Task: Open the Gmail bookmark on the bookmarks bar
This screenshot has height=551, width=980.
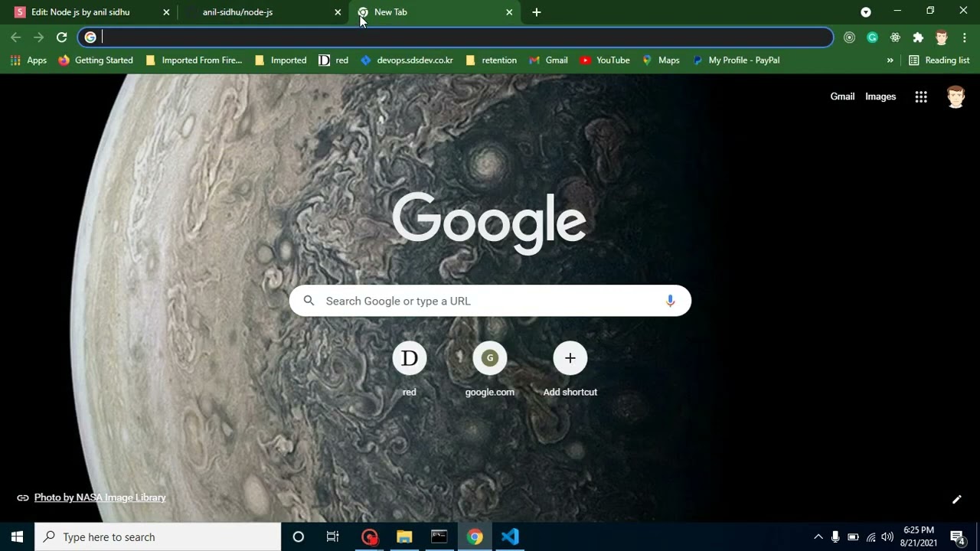Action: 548,60
